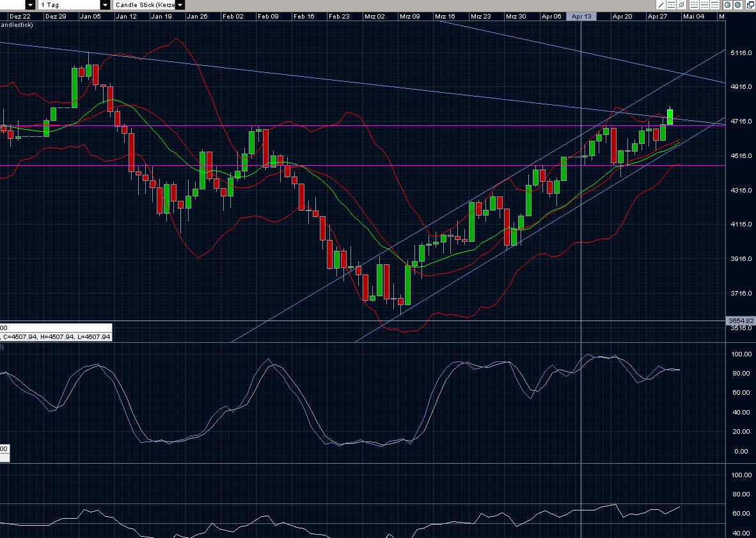Click the '(andlestick)' chart legend text
756x538 pixels.
16,26
